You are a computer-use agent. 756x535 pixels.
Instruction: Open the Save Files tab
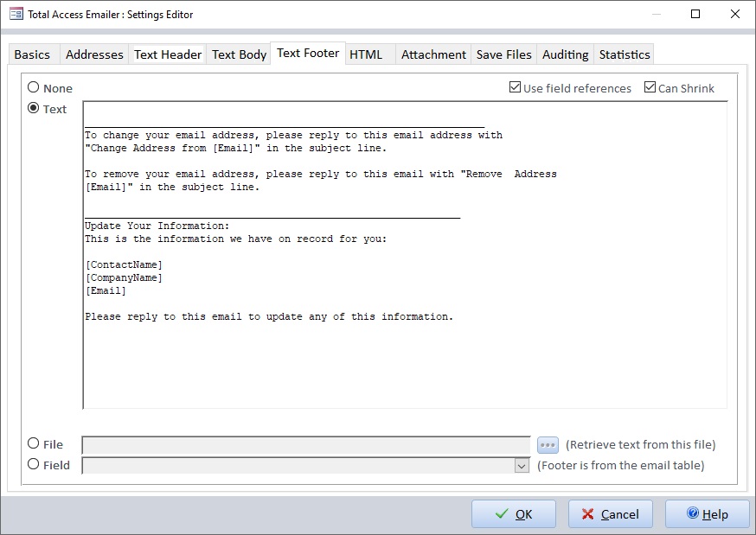pyautogui.click(x=503, y=54)
